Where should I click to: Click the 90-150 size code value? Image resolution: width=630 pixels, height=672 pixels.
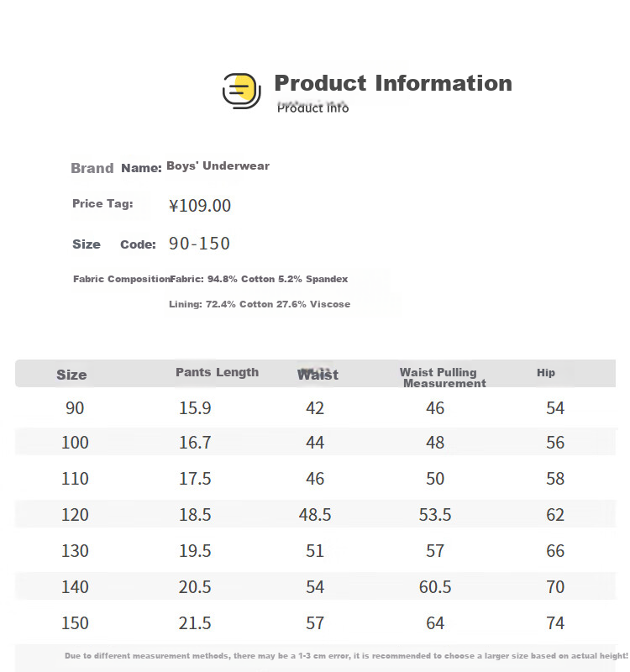pyautogui.click(x=199, y=244)
